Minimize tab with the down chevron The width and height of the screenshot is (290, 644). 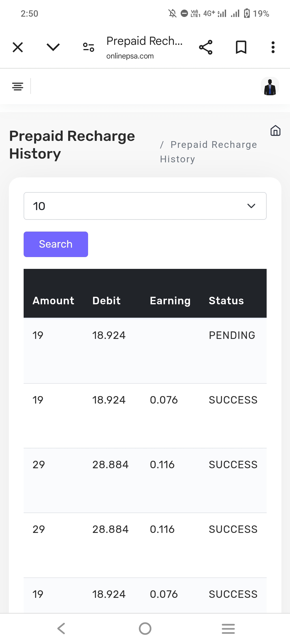(x=53, y=47)
